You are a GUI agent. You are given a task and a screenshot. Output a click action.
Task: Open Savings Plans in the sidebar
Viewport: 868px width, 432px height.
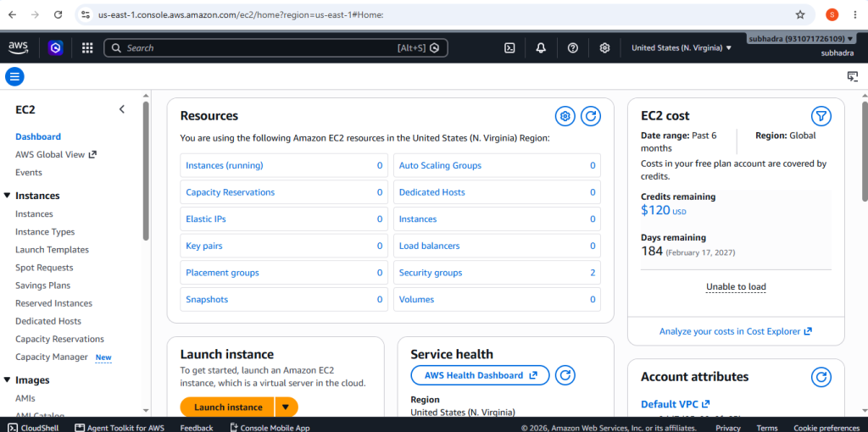[42, 285]
